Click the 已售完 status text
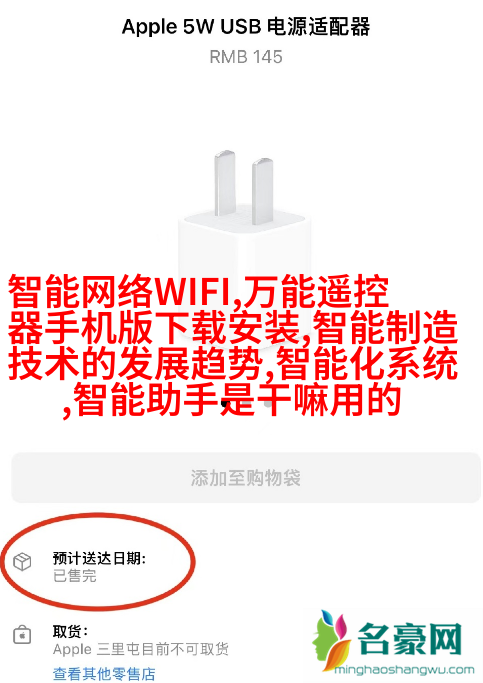Viewport: 483px width, 683px height. [x=74, y=576]
